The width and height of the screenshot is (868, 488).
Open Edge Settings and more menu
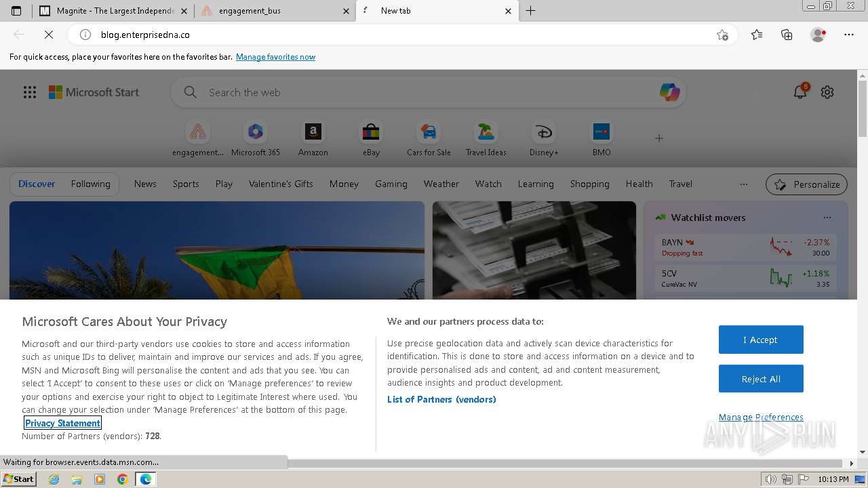[849, 35]
